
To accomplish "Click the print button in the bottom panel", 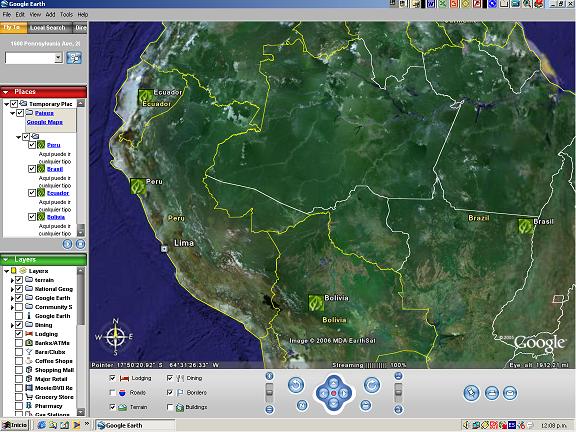I will tap(492, 393).
